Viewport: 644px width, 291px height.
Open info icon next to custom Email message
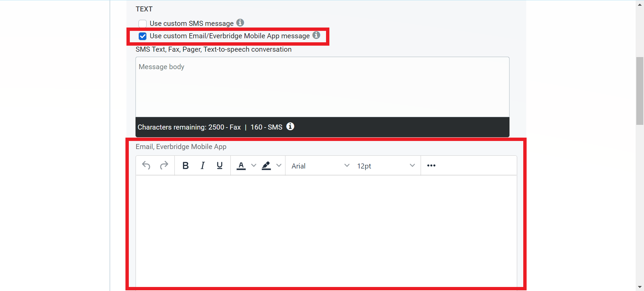pyautogui.click(x=316, y=35)
